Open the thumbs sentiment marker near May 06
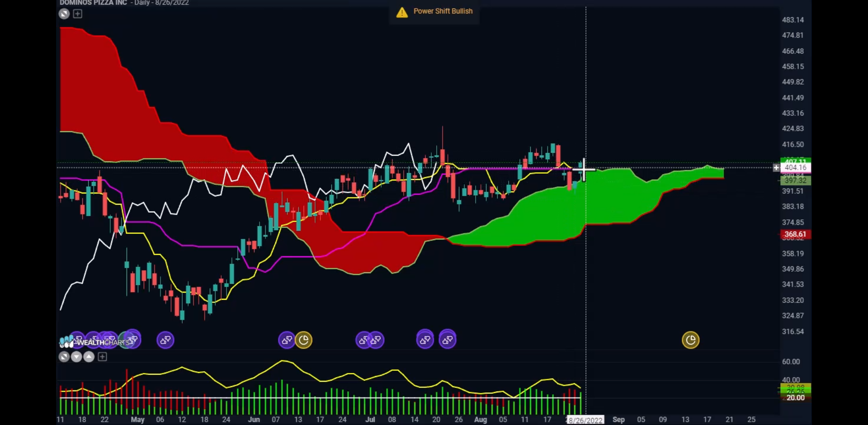 [165, 340]
